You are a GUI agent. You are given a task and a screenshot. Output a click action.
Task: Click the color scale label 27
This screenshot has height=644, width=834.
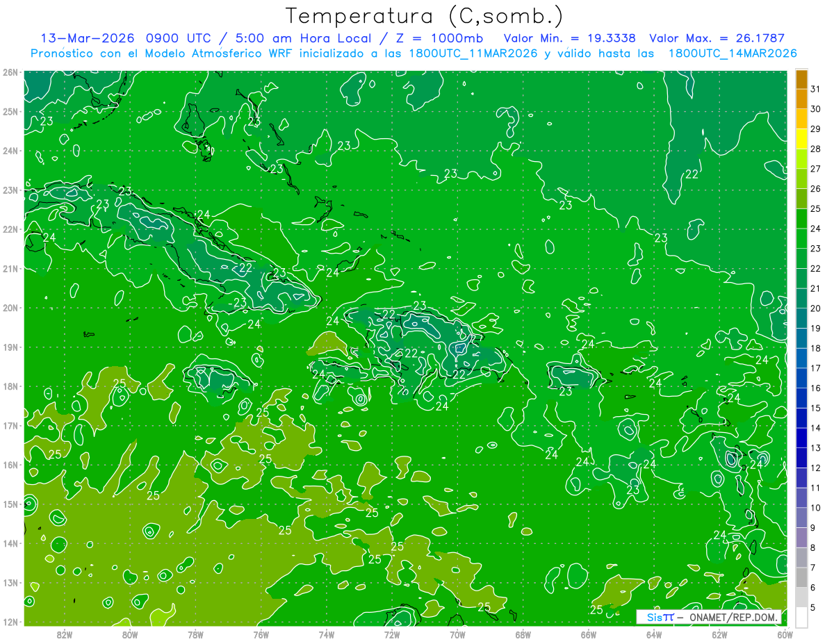(x=815, y=169)
